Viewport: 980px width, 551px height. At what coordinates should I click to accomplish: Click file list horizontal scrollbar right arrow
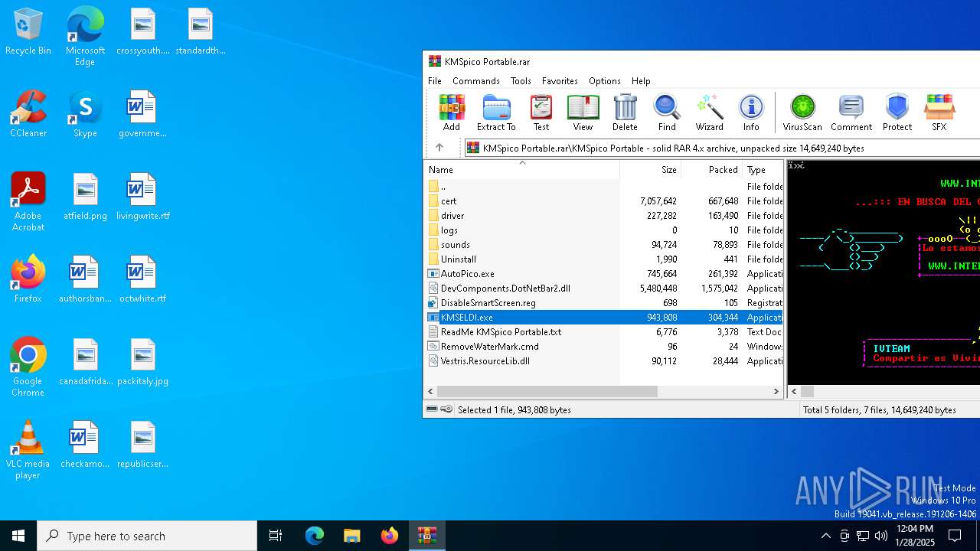[x=776, y=391]
